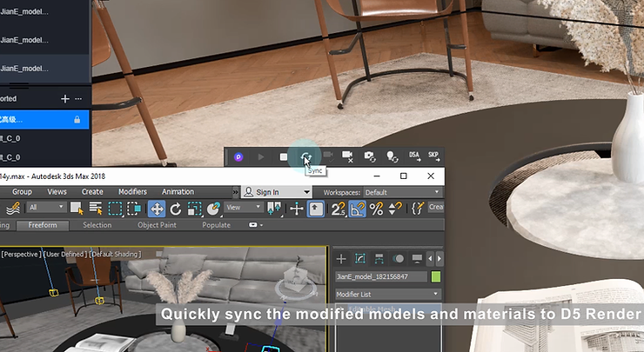
Task: Click the greyed-out camera checkmark icon
Action: 328,156
